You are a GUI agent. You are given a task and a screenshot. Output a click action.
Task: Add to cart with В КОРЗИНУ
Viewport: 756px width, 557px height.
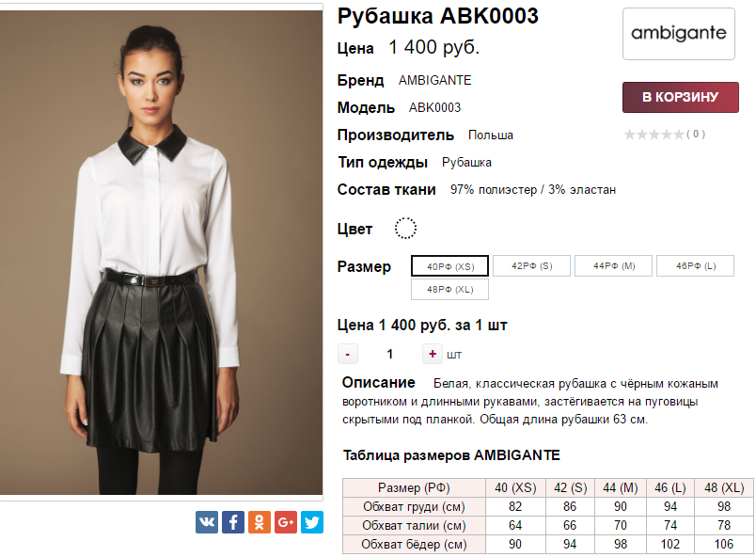(x=680, y=98)
